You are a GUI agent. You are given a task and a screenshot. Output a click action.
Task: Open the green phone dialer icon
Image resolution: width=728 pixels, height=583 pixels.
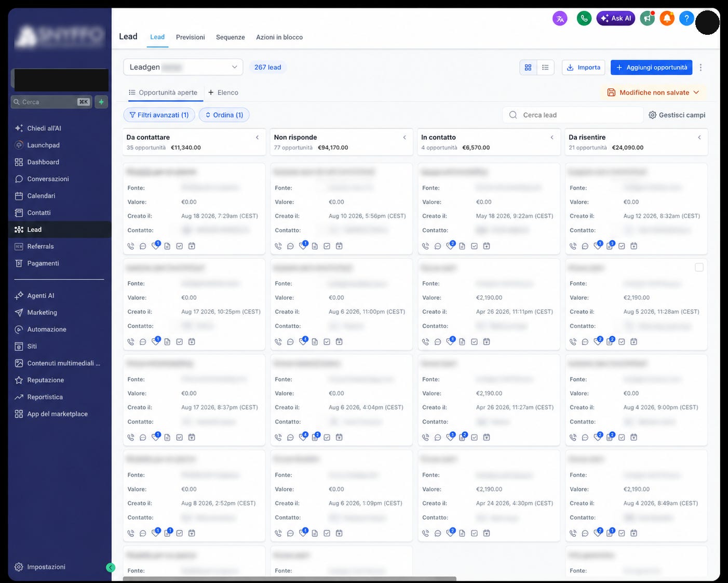(x=584, y=19)
